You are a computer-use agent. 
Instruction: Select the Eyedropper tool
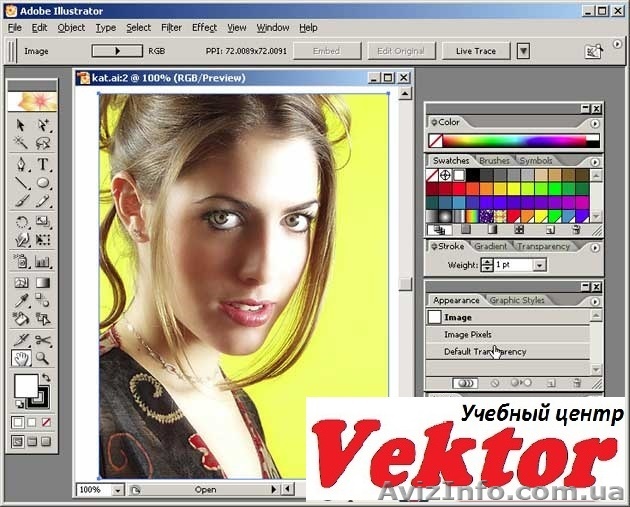pyautogui.click(x=21, y=301)
